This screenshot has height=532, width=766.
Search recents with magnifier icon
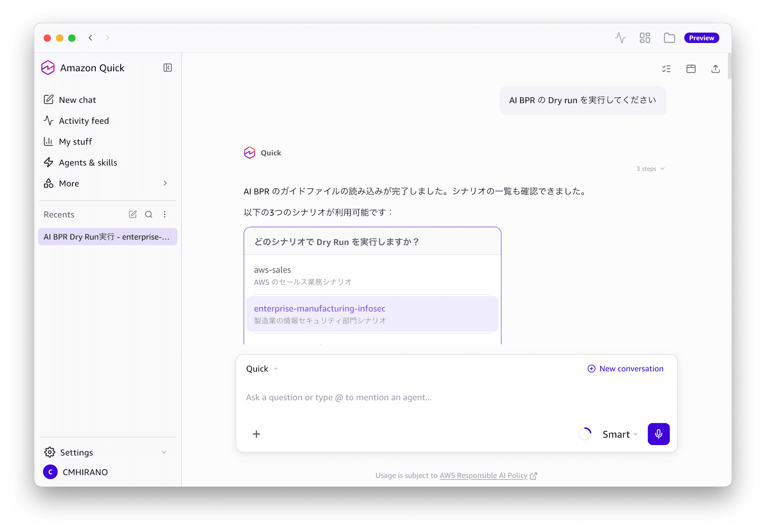[x=149, y=214]
